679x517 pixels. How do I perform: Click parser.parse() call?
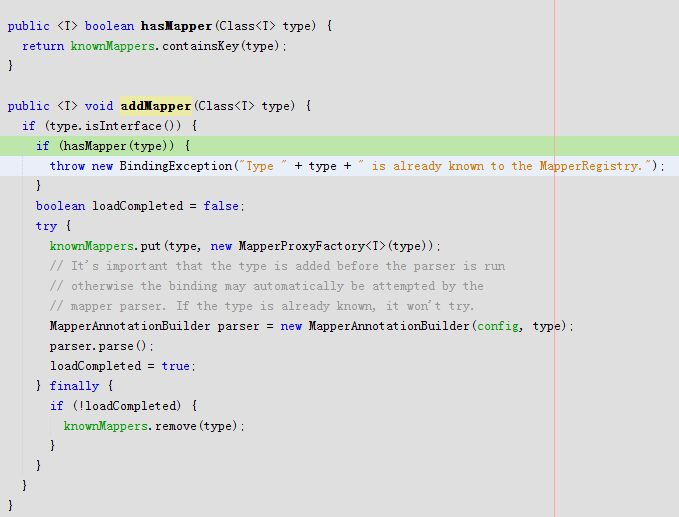[98, 346]
